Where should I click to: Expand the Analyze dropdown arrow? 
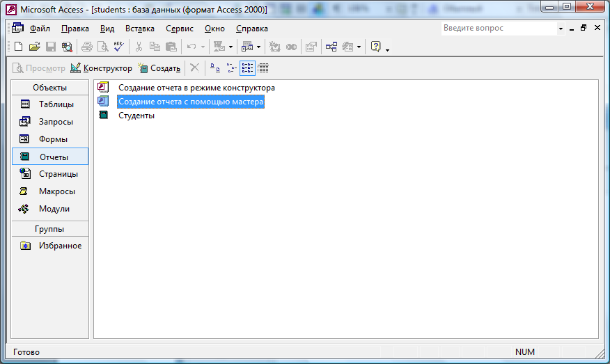click(x=259, y=47)
